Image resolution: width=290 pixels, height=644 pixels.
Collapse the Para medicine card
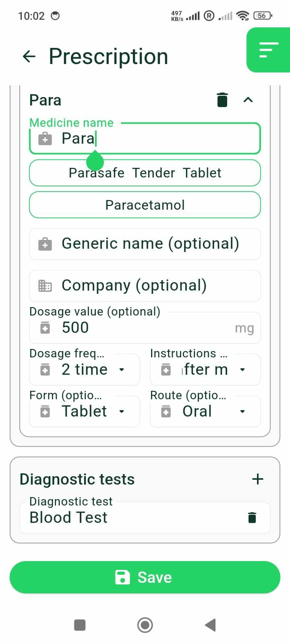[x=248, y=100]
